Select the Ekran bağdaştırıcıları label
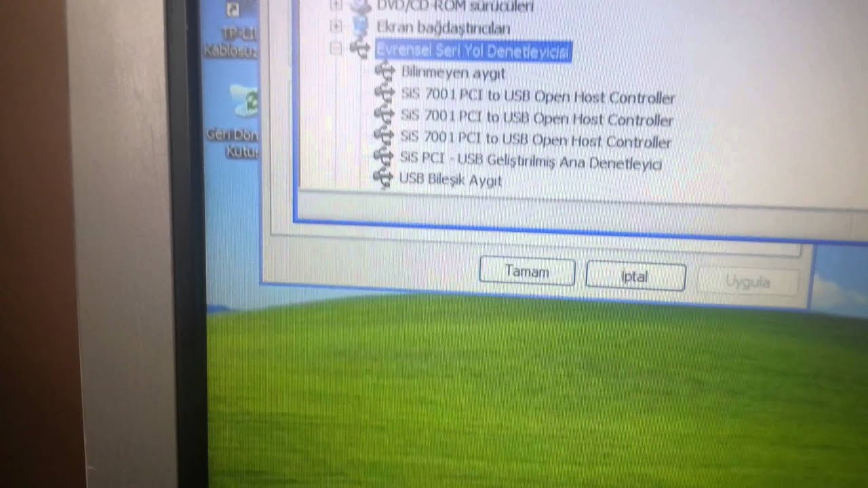868x488 pixels. coord(443,28)
